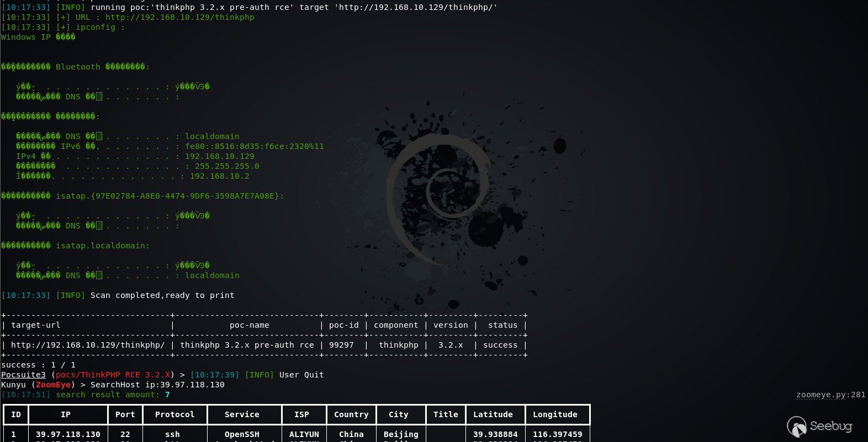This screenshot has width=868, height=442.
Task: Click the Latitude column header
Action: coord(493,414)
